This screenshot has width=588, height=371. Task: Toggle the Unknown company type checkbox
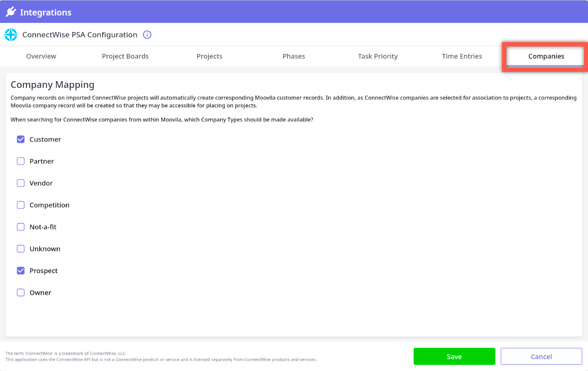click(21, 249)
